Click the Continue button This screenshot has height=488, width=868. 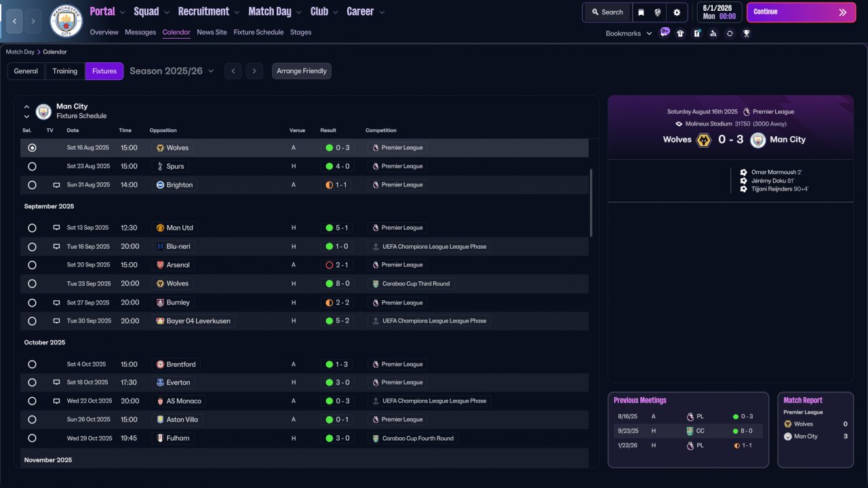tap(802, 12)
